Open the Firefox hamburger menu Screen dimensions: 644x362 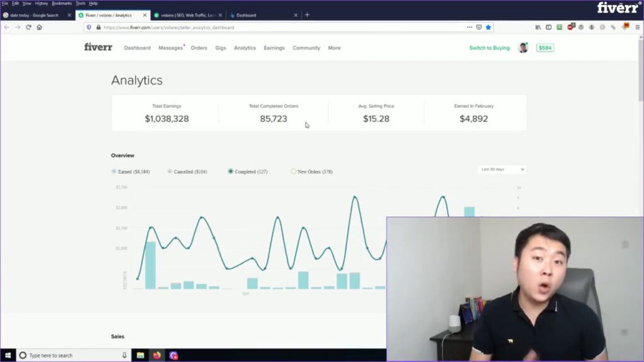(638, 27)
